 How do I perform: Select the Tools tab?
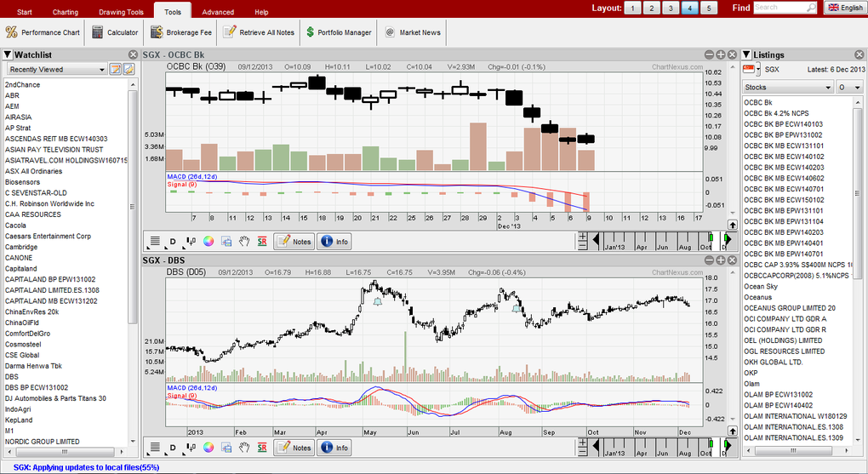(x=173, y=11)
